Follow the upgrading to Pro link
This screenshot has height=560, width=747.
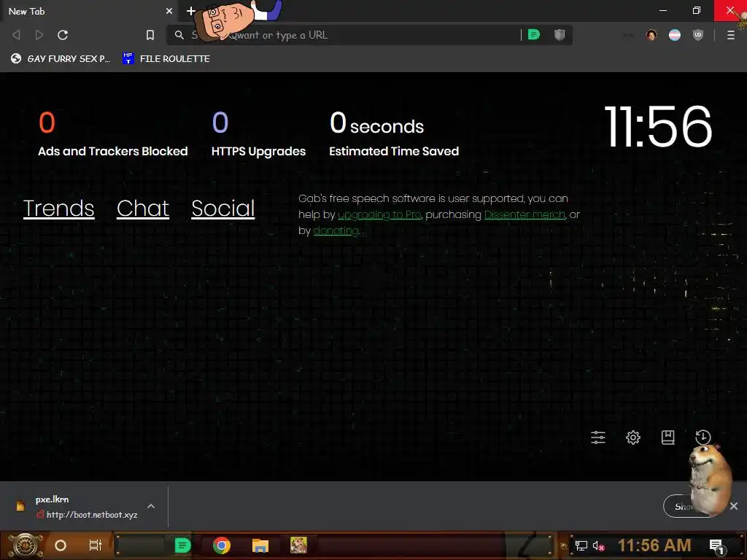(x=379, y=215)
